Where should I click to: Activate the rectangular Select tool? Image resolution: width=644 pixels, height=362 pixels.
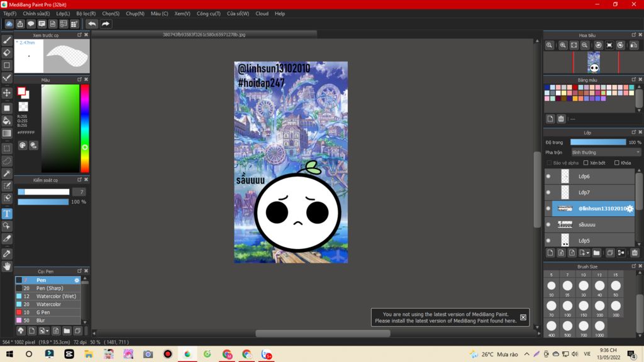(7, 148)
